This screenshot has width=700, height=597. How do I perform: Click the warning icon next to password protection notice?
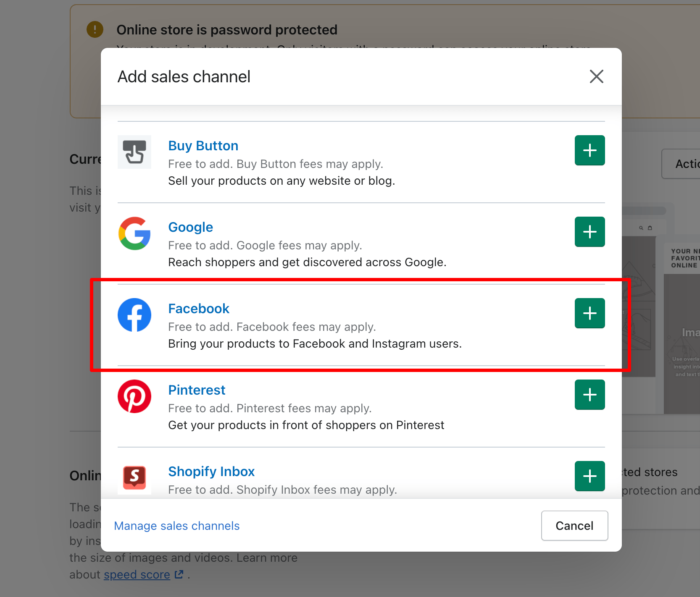[x=95, y=29]
